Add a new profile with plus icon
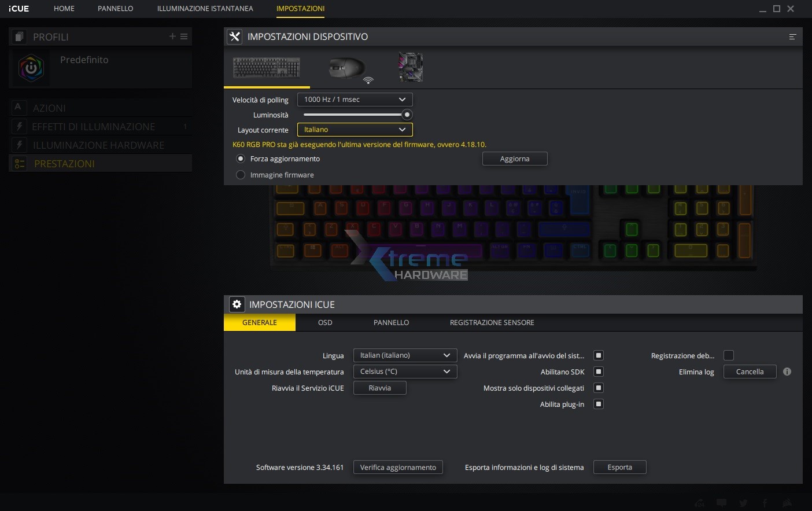The height and width of the screenshot is (511, 812). [x=172, y=36]
